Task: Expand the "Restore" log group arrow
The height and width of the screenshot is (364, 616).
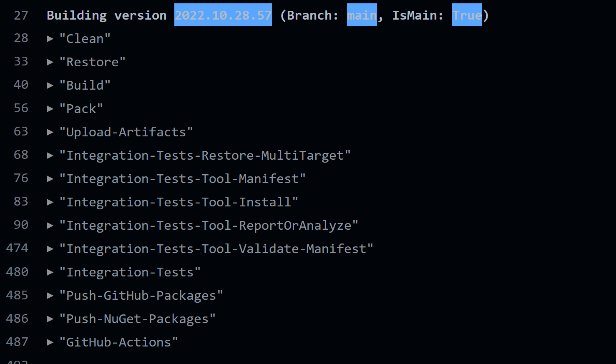Action: pos(50,62)
